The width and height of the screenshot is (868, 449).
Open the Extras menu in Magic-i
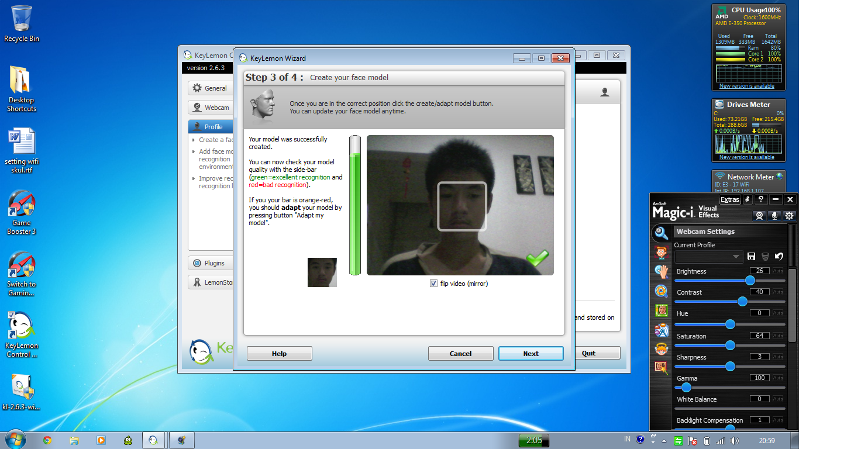pyautogui.click(x=730, y=200)
